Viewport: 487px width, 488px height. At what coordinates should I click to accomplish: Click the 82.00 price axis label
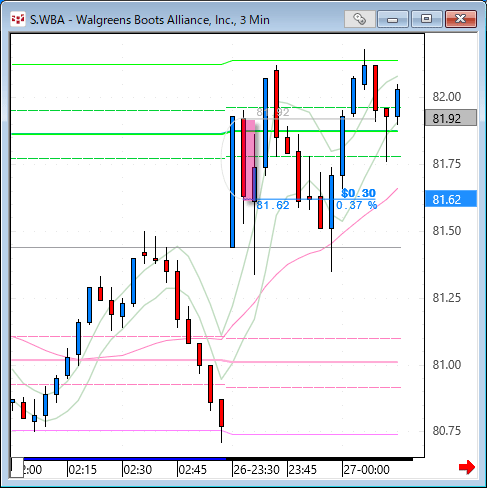pyautogui.click(x=447, y=97)
